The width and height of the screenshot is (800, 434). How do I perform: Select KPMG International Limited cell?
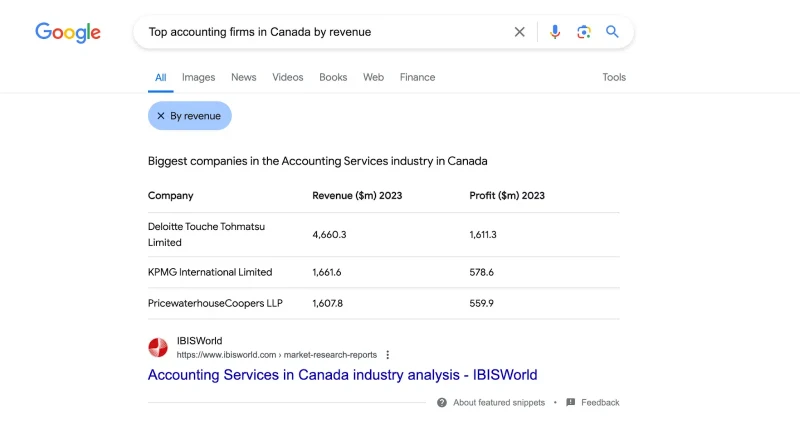[210, 272]
